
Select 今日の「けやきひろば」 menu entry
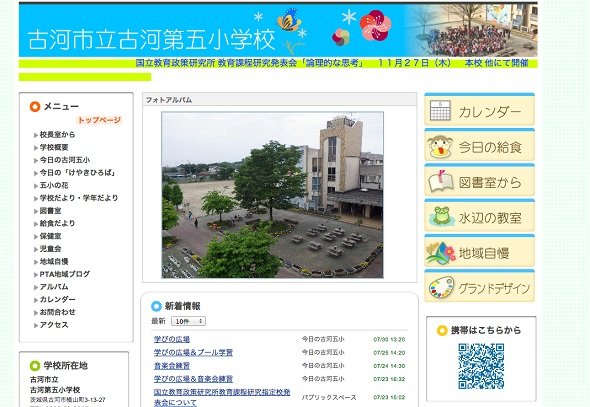[x=78, y=173]
